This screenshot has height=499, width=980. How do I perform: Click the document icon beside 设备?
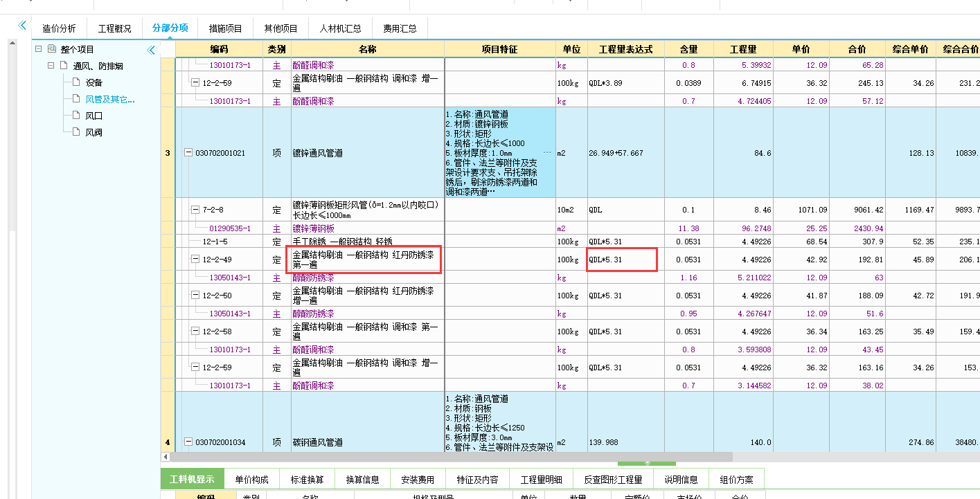76,82
